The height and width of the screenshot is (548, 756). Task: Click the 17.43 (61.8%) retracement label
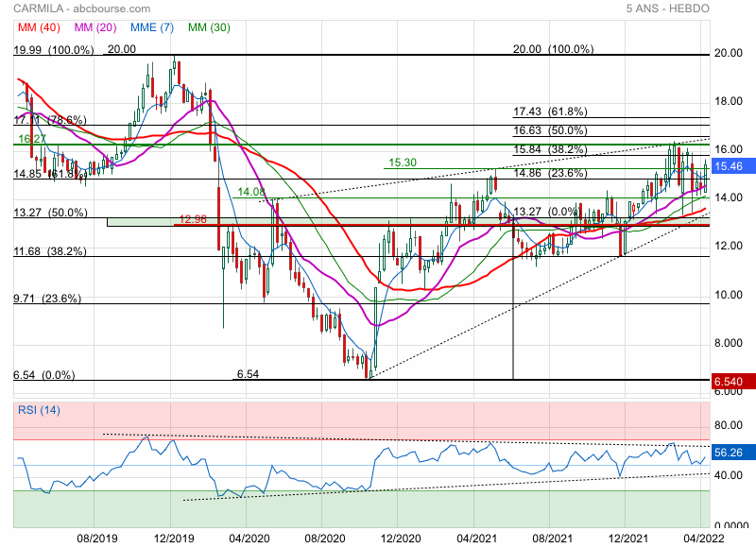tap(550, 111)
